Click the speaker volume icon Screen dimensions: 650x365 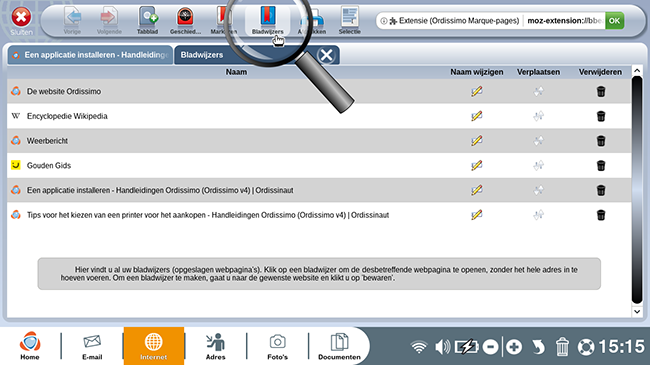[x=443, y=347]
